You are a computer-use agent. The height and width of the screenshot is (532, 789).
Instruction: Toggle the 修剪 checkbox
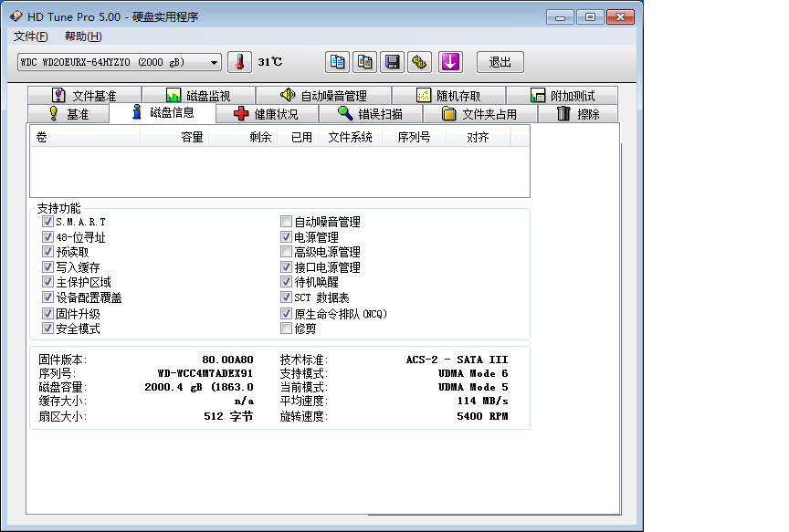click(287, 329)
